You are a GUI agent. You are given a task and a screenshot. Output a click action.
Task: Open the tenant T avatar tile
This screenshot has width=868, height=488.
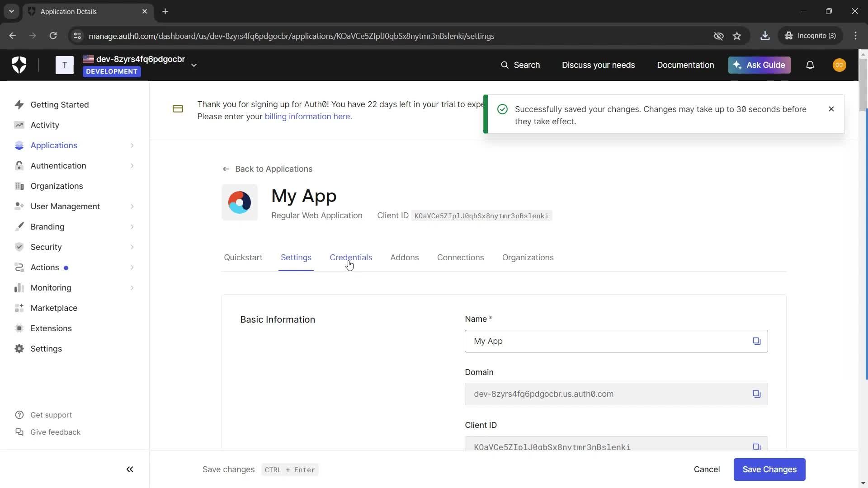65,65
